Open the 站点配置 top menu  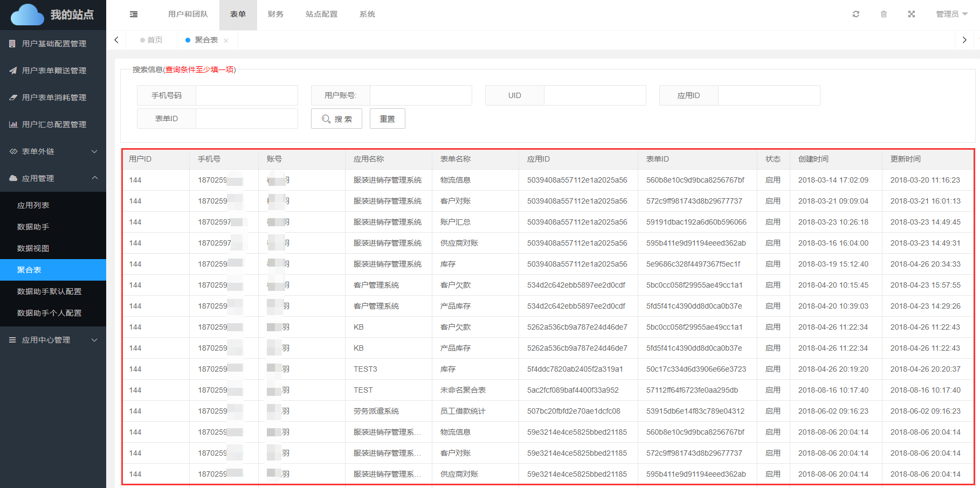(321, 15)
